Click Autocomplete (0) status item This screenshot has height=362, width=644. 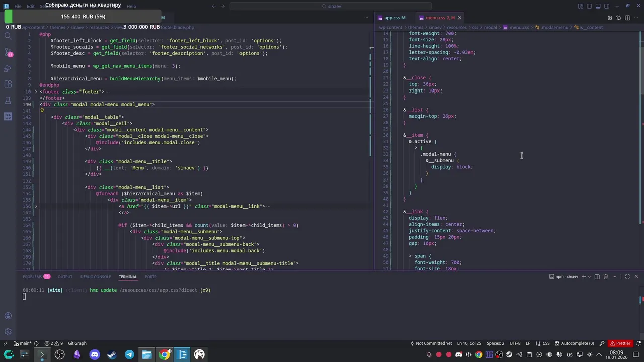pyautogui.click(x=574, y=343)
